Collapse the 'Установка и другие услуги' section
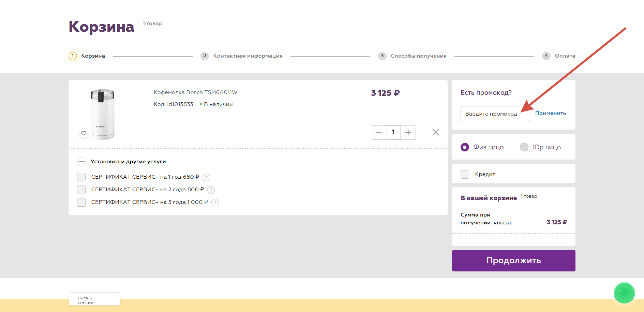Screen dimensions: 644x312 81,162
